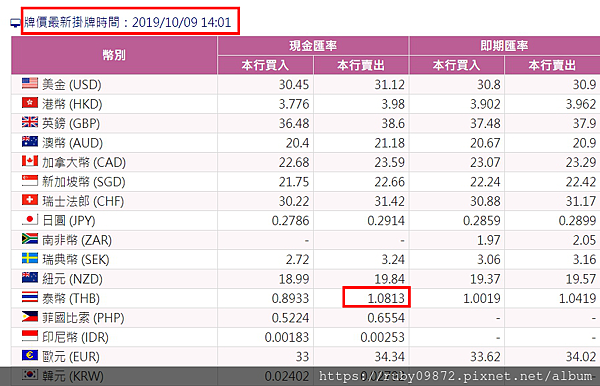Image resolution: width=600 pixels, height=386 pixels.
Task: Click JPY cash selling rate 0.2914
Action: tap(386, 221)
